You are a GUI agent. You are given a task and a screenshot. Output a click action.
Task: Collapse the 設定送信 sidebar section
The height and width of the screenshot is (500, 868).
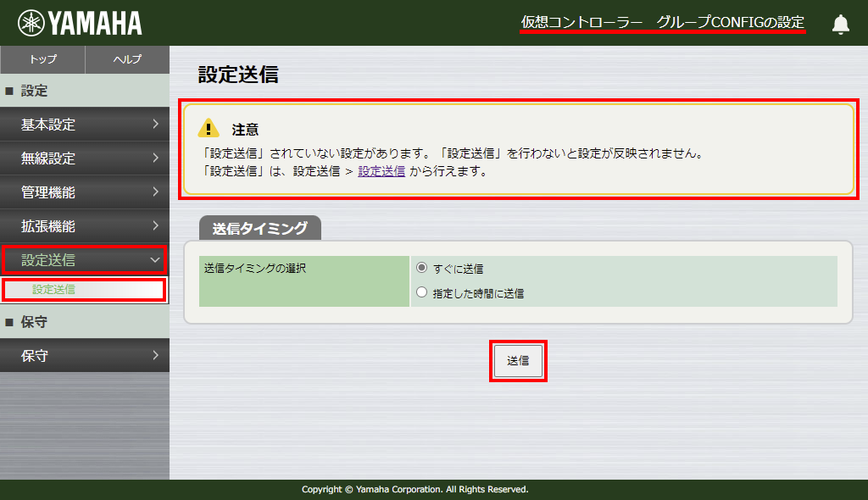point(154,260)
